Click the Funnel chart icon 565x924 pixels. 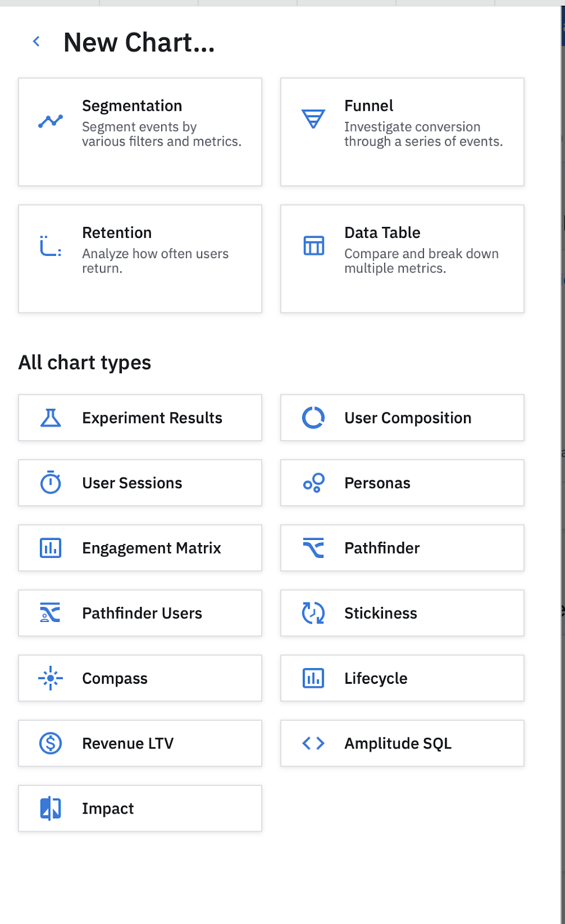[313, 119]
